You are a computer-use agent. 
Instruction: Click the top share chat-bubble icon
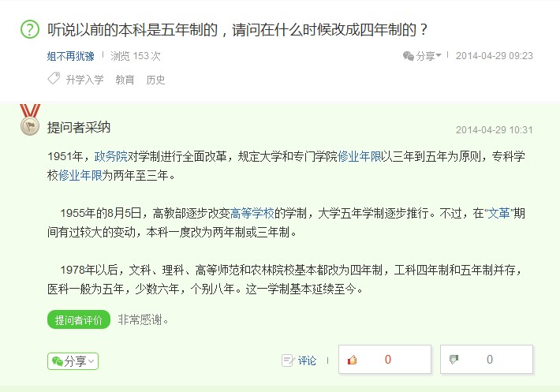tap(408, 56)
